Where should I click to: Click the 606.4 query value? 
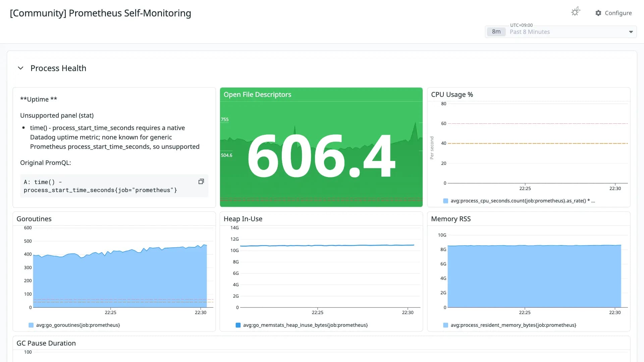tap(321, 156)
